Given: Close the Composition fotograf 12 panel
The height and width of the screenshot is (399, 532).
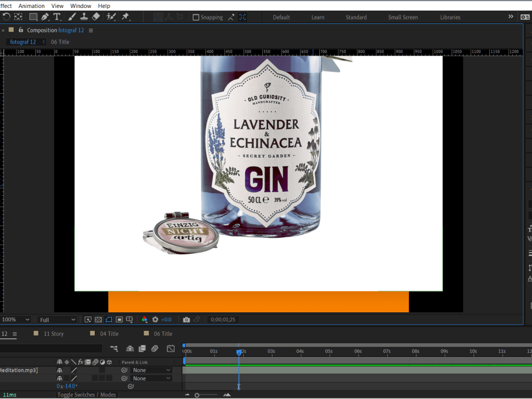Looking at the screenshot, I should 3,30.
